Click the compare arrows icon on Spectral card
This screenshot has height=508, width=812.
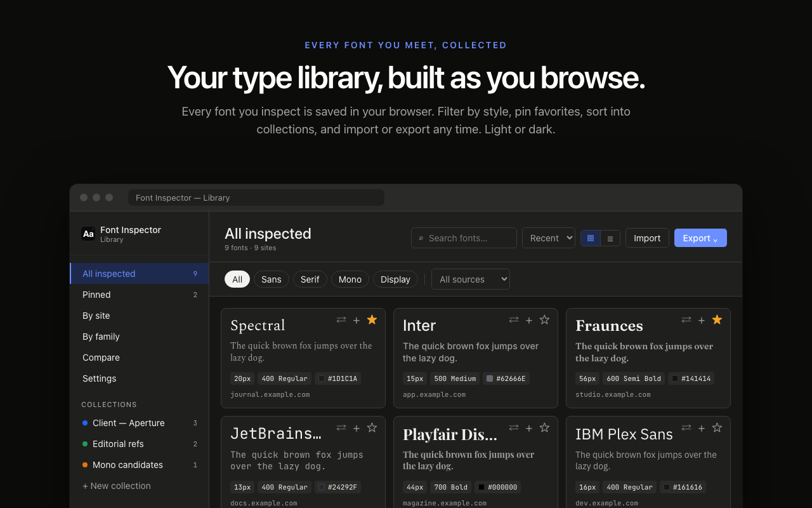(x=341, y=320)
